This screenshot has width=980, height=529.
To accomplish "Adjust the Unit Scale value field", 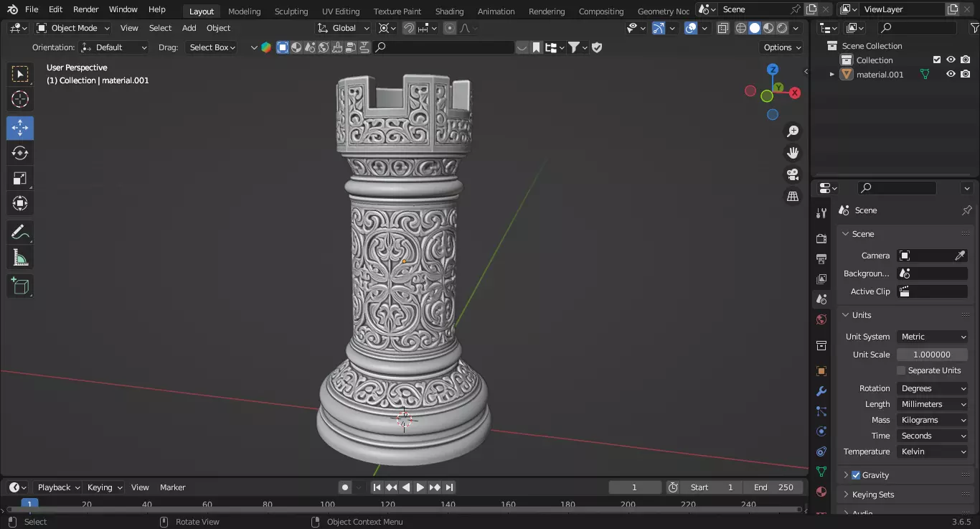I will coord(932,355).
